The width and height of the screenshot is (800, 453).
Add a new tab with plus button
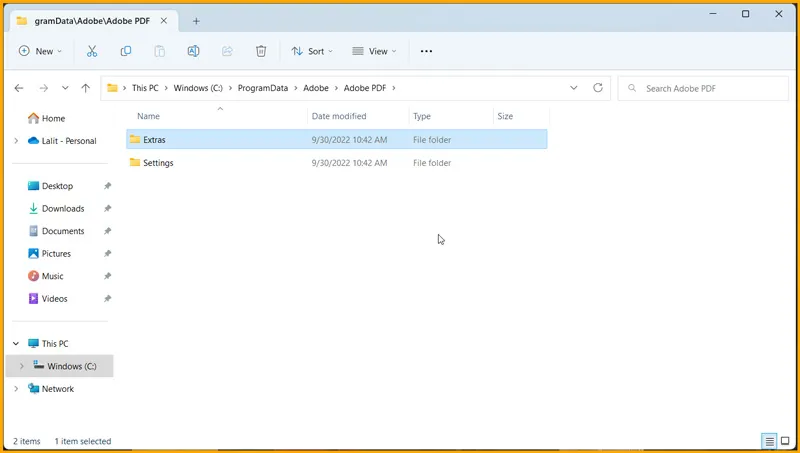tap(196, 21)
